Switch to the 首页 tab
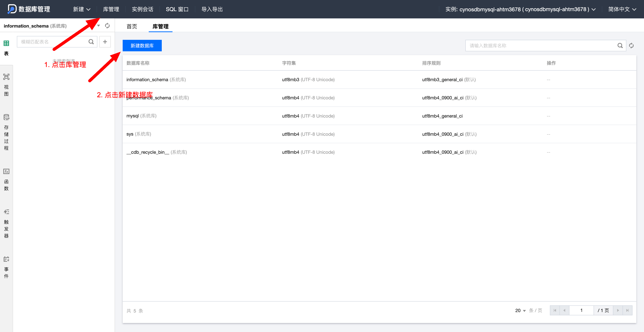Image resolution: width=644 pixels, height=332 pixels. 132,26
